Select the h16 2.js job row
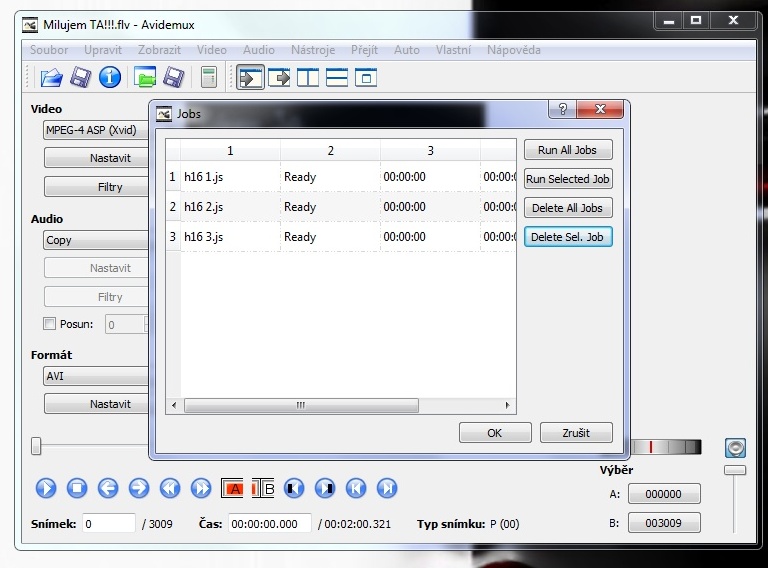 (230, 207)
